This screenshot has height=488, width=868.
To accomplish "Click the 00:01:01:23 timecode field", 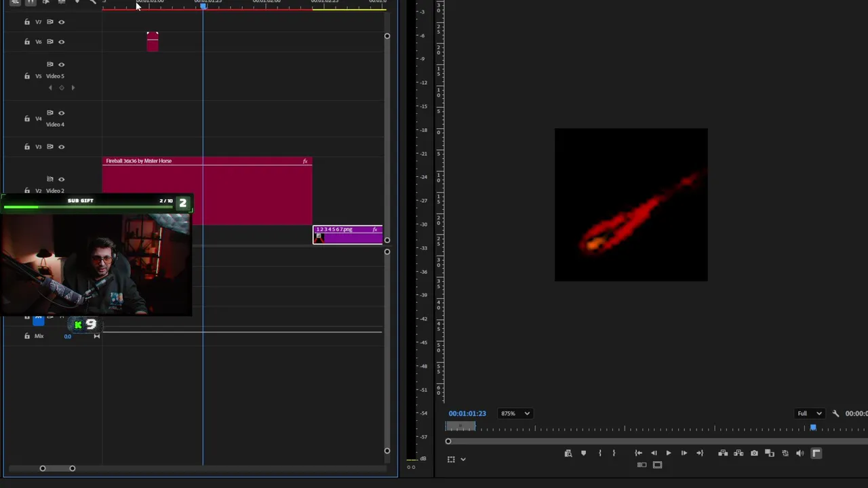I will point(467,413).
